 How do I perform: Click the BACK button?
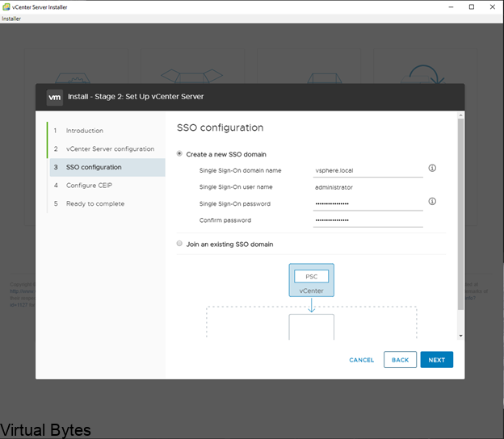(400, 360)
